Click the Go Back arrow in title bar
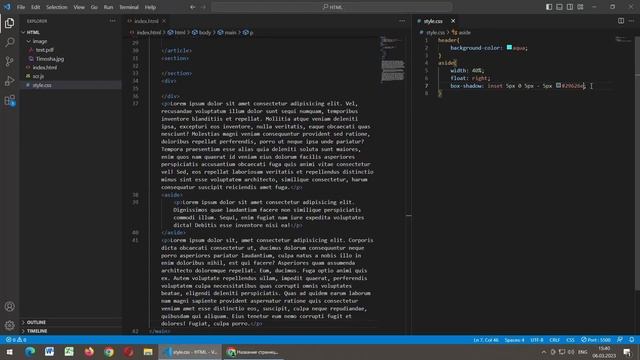This screenshot has width=640, height=360. click(192, 7)
